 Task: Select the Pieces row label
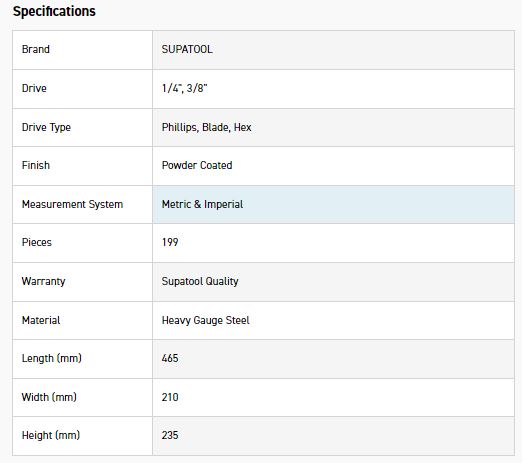click(37, 242)
